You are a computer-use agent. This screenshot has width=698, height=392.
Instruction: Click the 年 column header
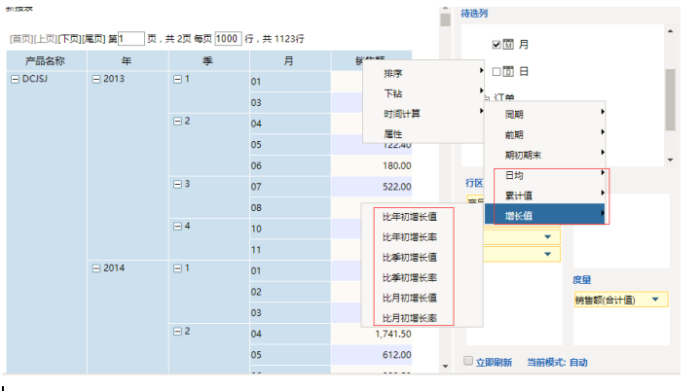[127, 61]
